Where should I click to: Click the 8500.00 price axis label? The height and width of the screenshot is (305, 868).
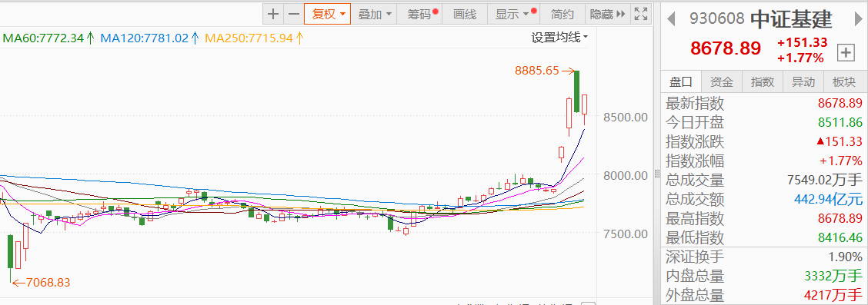point(626,118)
